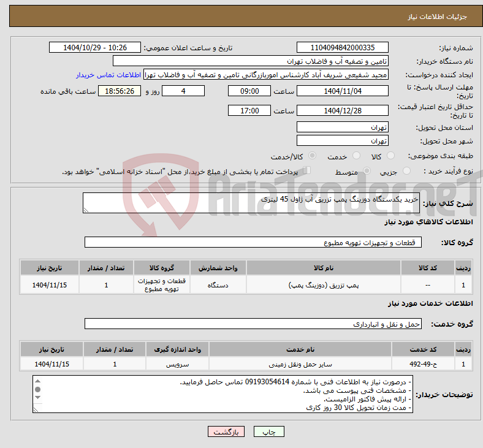Click the response deadline date 1404/11/04
Viewport: 483px width, 448px height.
click(x=342, y=91)
